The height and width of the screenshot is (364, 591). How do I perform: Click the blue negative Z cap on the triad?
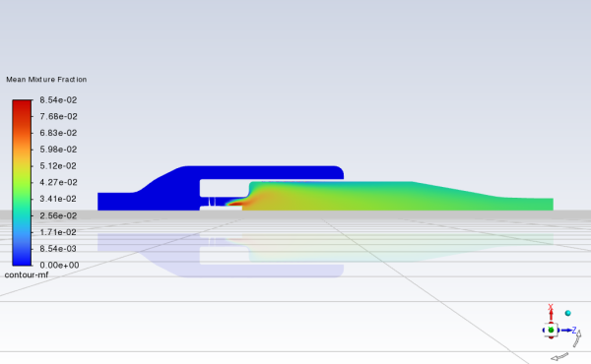coord(544,331)
